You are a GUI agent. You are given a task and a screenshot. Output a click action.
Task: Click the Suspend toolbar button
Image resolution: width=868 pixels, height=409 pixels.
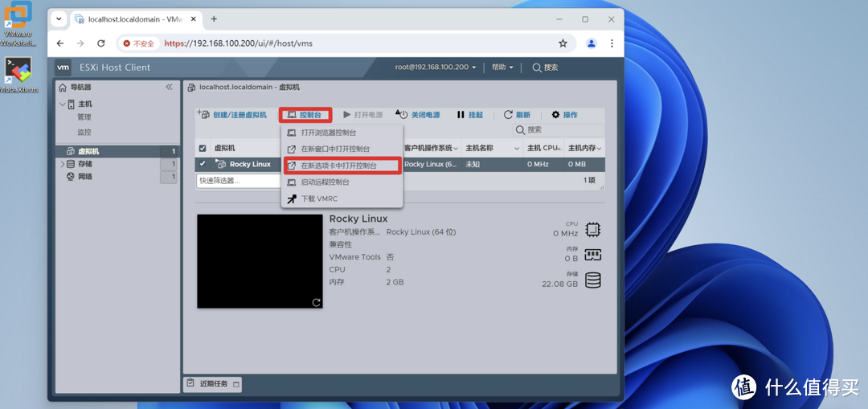pyautogui.click(x=470, y=115)
